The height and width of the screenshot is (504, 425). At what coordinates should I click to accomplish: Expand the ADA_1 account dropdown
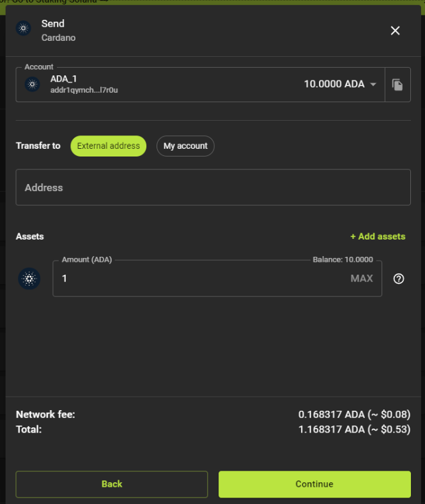coord(373,84)
